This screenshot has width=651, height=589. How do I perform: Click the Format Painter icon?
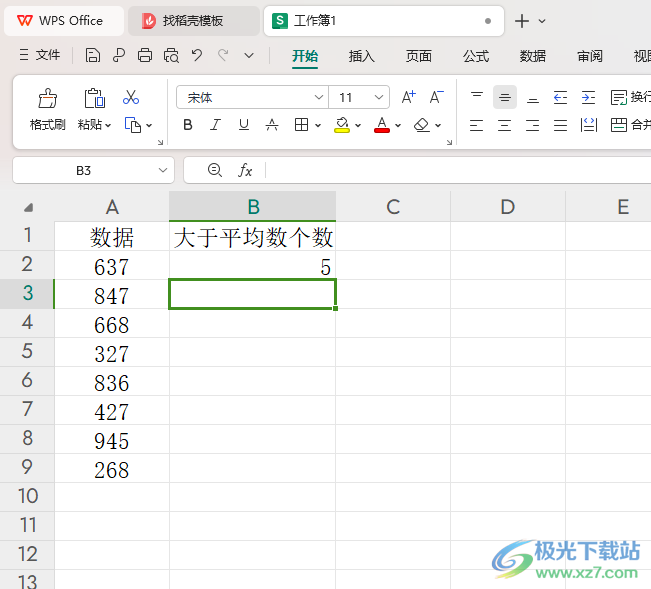47,99
